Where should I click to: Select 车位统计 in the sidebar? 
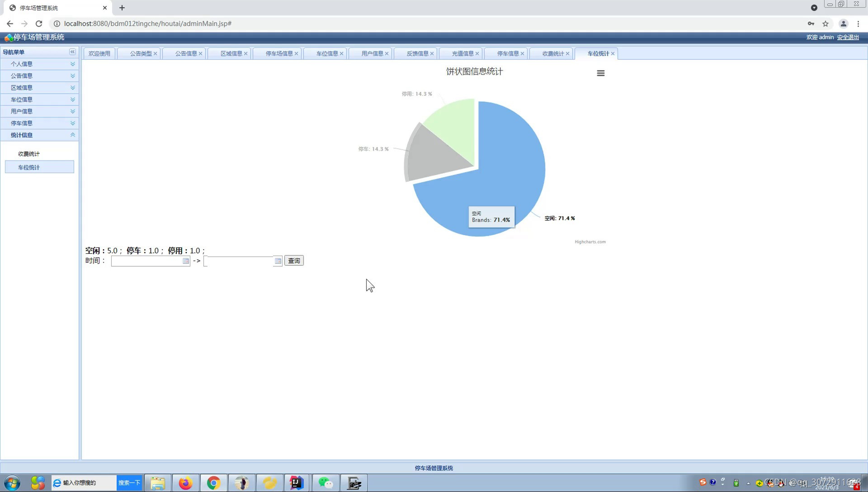point(39,167)
